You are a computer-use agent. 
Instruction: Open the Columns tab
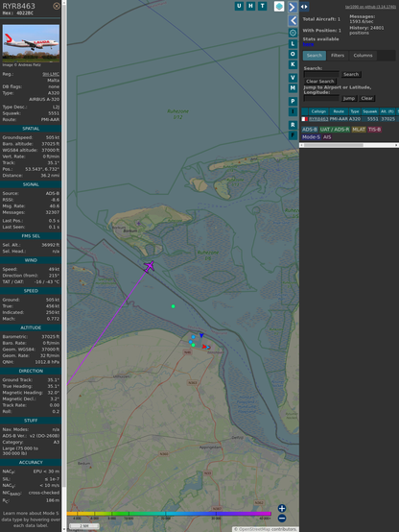363,56
